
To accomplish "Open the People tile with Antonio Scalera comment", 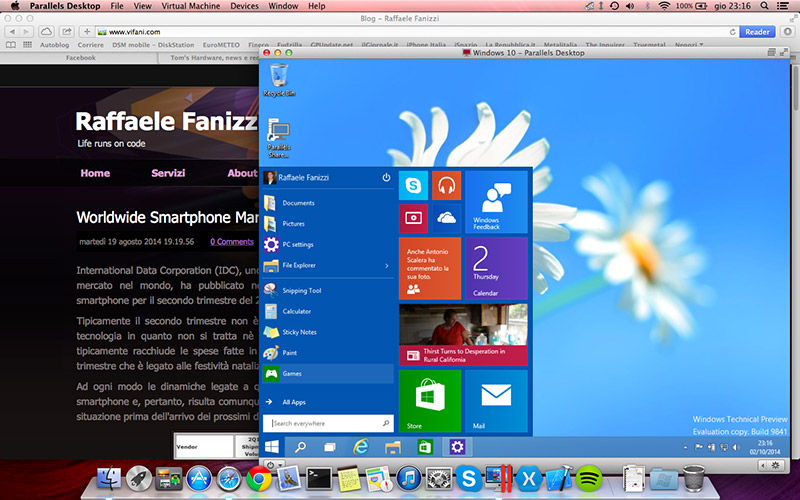I will (430, 268).
